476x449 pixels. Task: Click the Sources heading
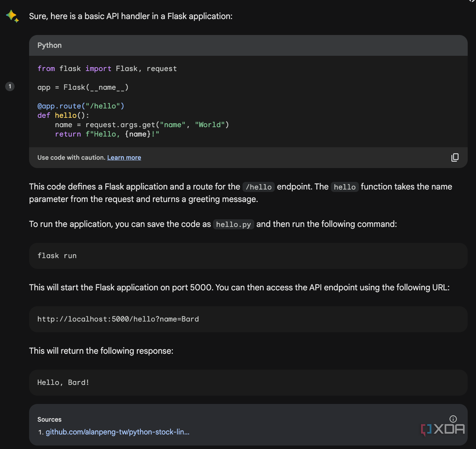[50, 420]
